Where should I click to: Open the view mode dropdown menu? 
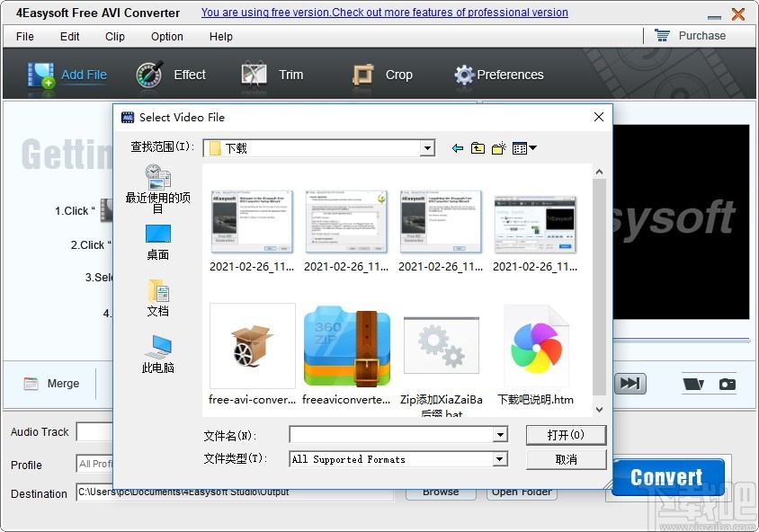point(523,147)
